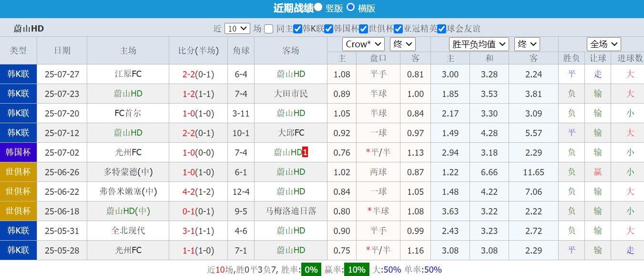Click the green 10% 赢率 badge
This screenshot has height=276, width=644.
tap(356, 269)
